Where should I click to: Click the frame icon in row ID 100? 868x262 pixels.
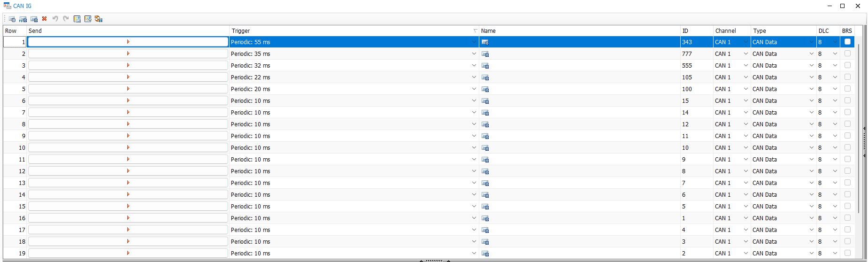tap(485, 89)
